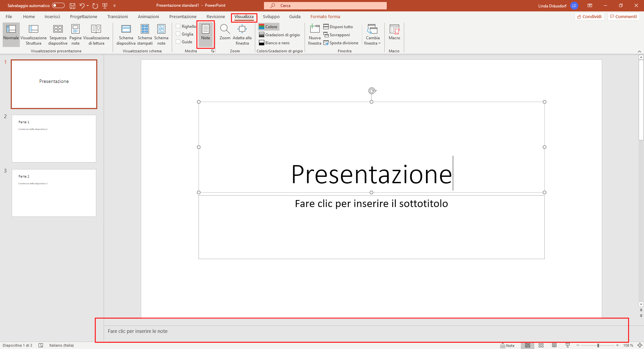Start presentation from beginning in quick access toolbar
The width and height of the screenshot is (644, 349).
(x=105, y=6)
